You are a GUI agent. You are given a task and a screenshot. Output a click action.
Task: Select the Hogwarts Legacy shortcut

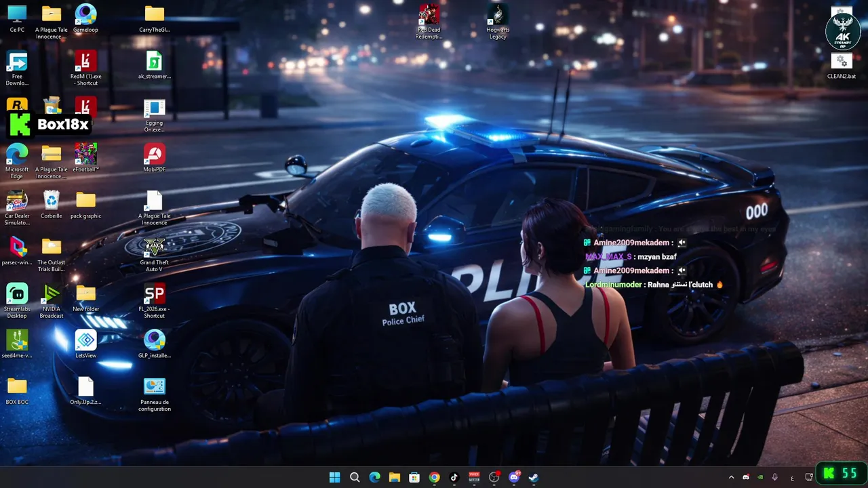click(498, 22)
